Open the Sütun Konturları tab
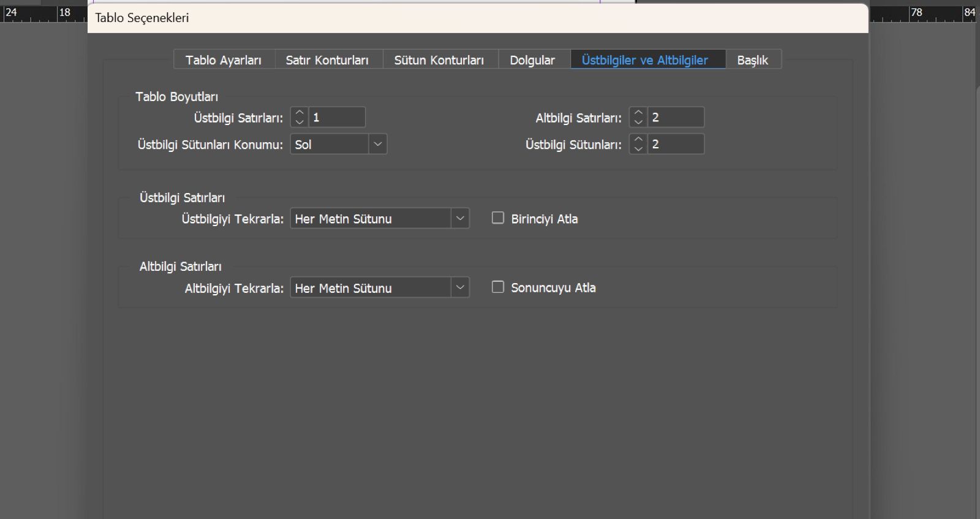 click(x=439, y=59)
